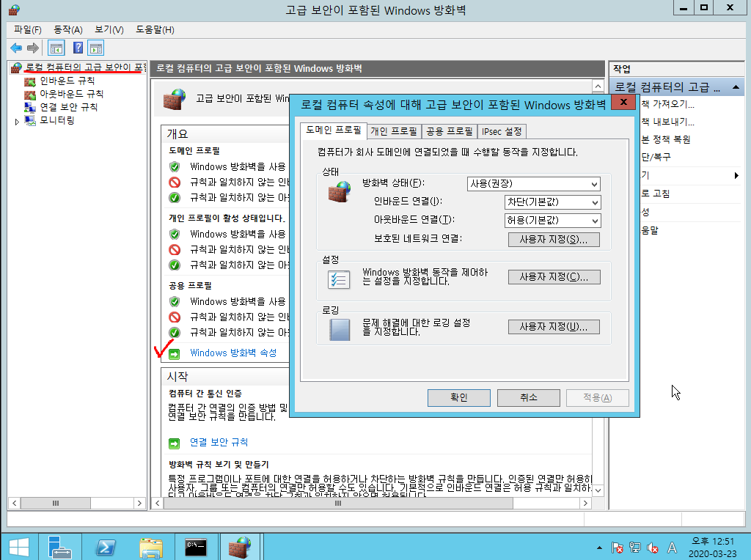Cancel the dialog with 취소
Viewport: 751px width, 560px height.
pyautogui.click(x=529, y=398)
